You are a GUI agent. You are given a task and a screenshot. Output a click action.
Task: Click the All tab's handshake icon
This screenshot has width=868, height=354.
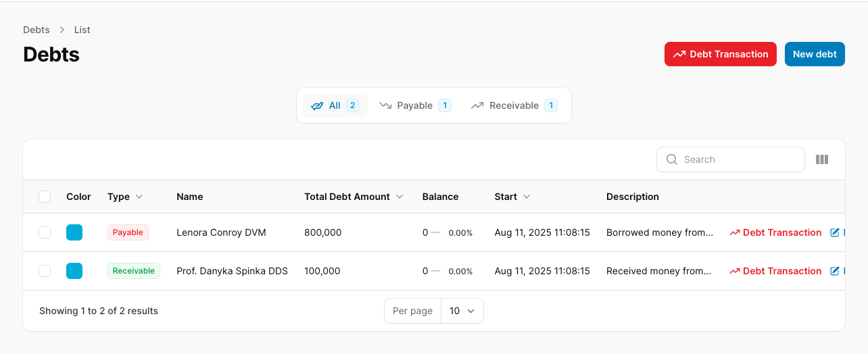(317, 105)
